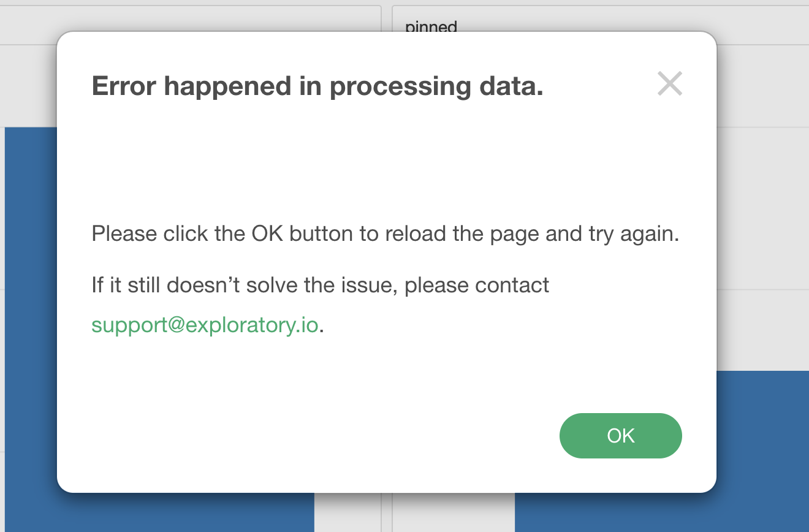The height and width of the screenshot is (532, 809).
Task: Click the "Error happened in processing data." heading
Action: (317, 86)
